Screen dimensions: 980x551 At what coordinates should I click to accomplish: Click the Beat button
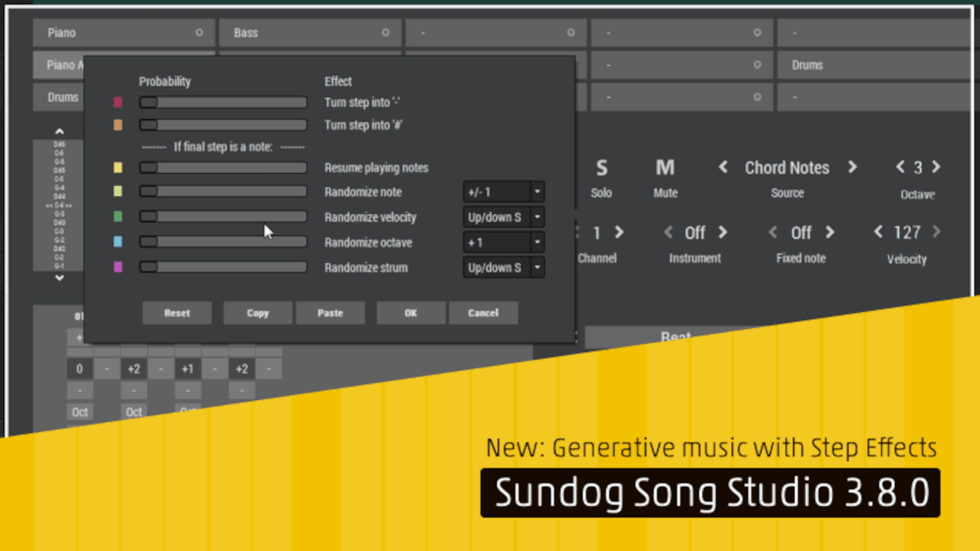tap(675, 336)
